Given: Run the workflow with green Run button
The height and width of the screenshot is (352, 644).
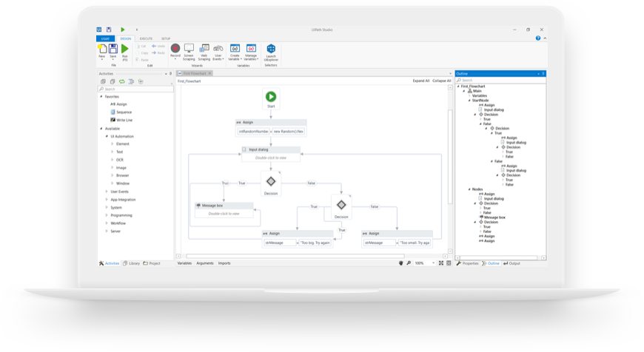Looking at the screenshot, I should click(x=125, y=53).
